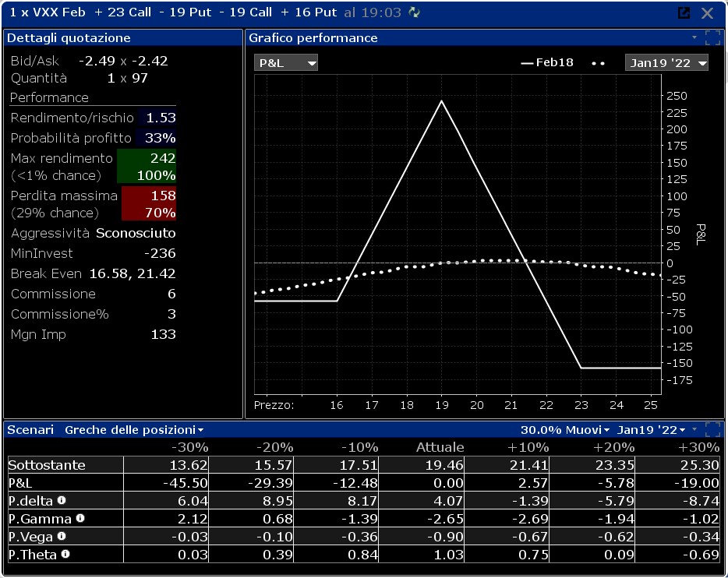Open Scenari panel Jan19 '22 date selector

pos(651,430)
